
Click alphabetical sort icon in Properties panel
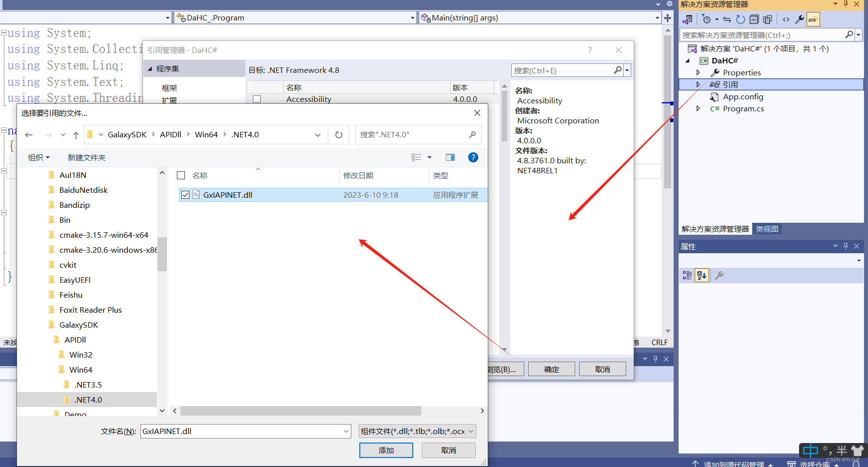[702, 275]
